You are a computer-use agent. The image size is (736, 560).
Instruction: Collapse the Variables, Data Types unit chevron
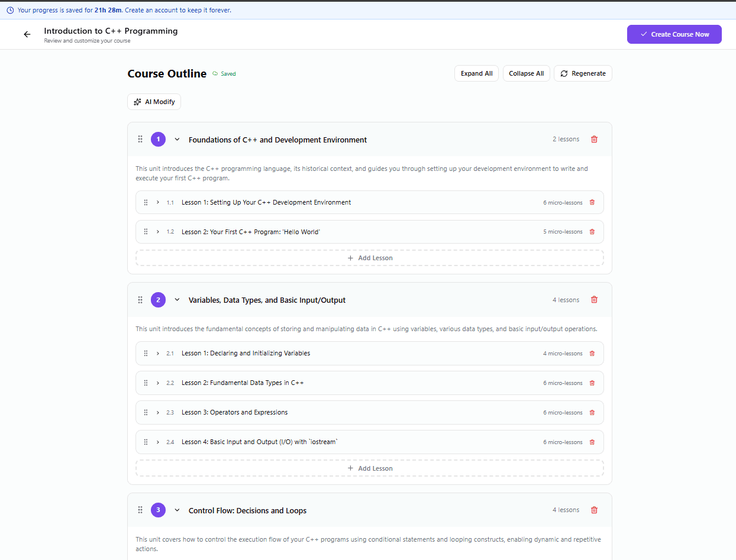(x=177, y=300)
